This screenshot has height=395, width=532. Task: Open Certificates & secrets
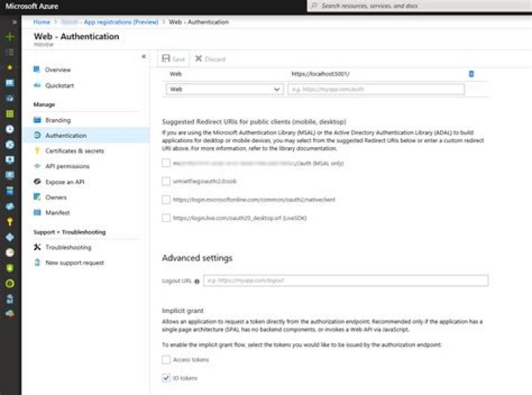tap(75, 151)
